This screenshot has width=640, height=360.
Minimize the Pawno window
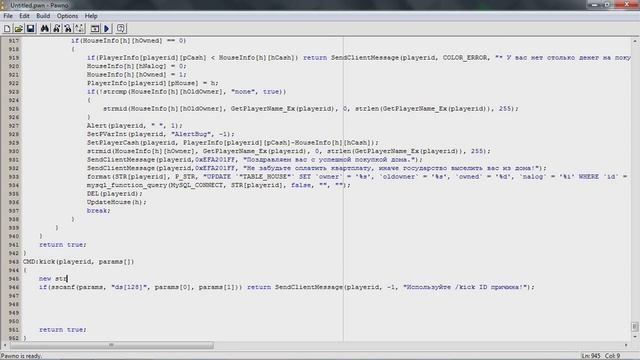click(595, 4)
